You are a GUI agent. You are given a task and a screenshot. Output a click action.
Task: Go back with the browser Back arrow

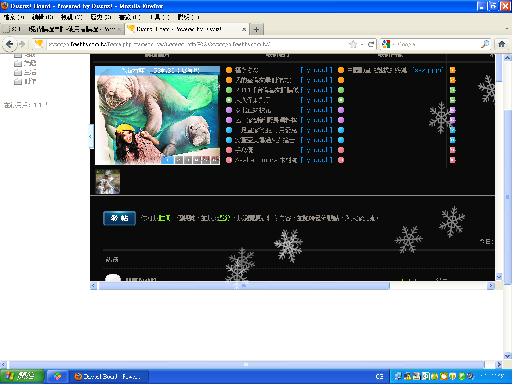[10, 44]
